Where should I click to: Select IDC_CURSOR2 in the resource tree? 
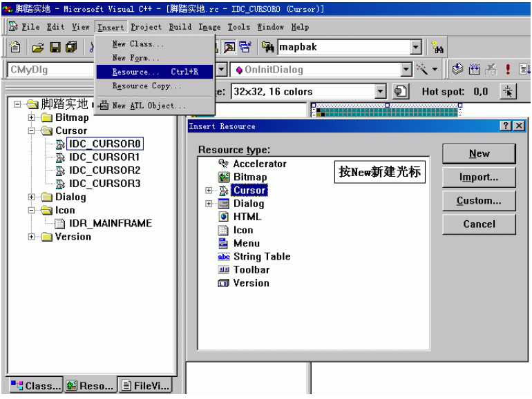[x=104, y=171]
